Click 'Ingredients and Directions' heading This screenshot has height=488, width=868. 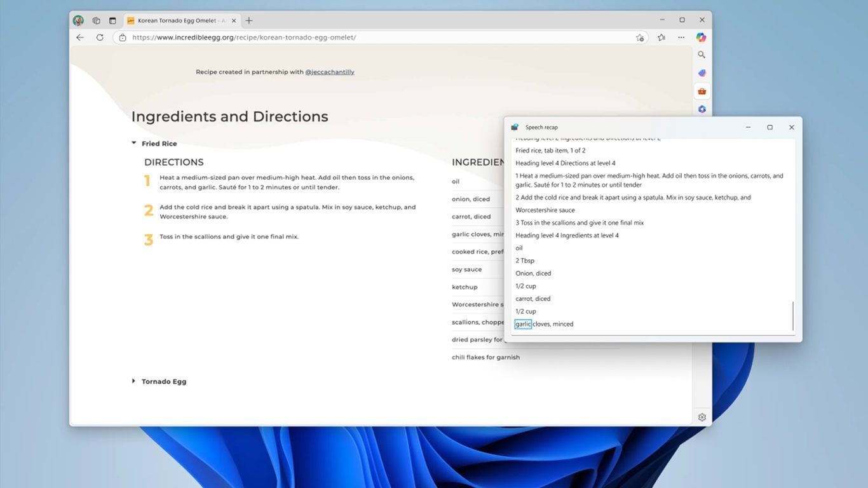pos(229,116)
